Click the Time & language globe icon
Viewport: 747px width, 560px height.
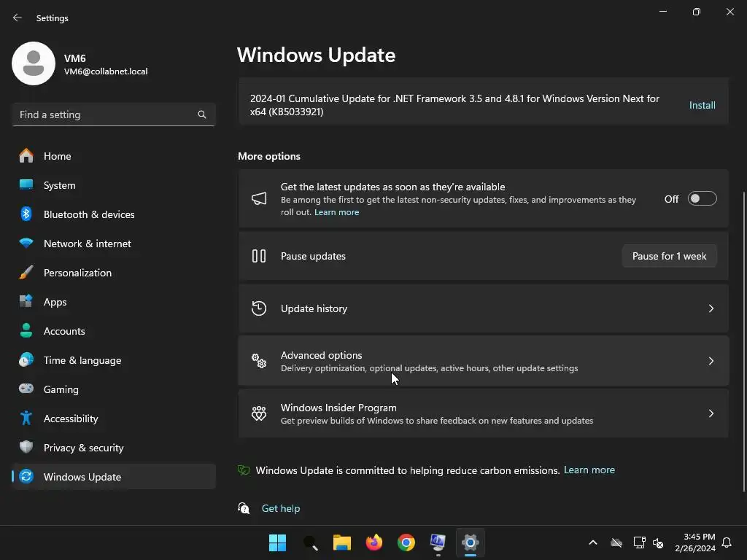26,360
